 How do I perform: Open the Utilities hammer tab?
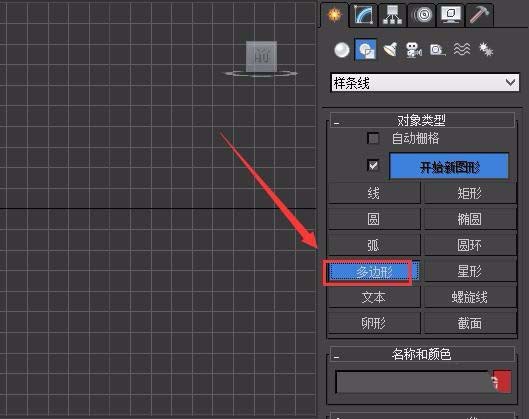479,15
